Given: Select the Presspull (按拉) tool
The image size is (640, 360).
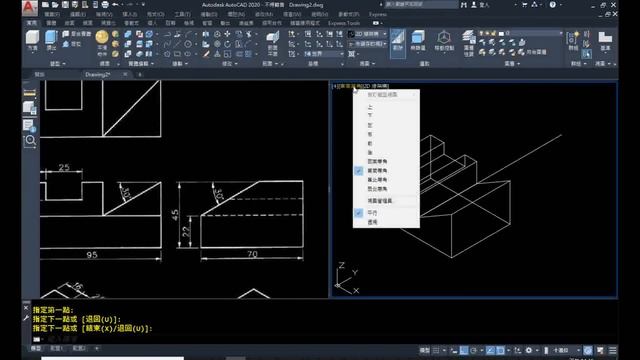Looking at the screenshot, I should pos(72,44).
